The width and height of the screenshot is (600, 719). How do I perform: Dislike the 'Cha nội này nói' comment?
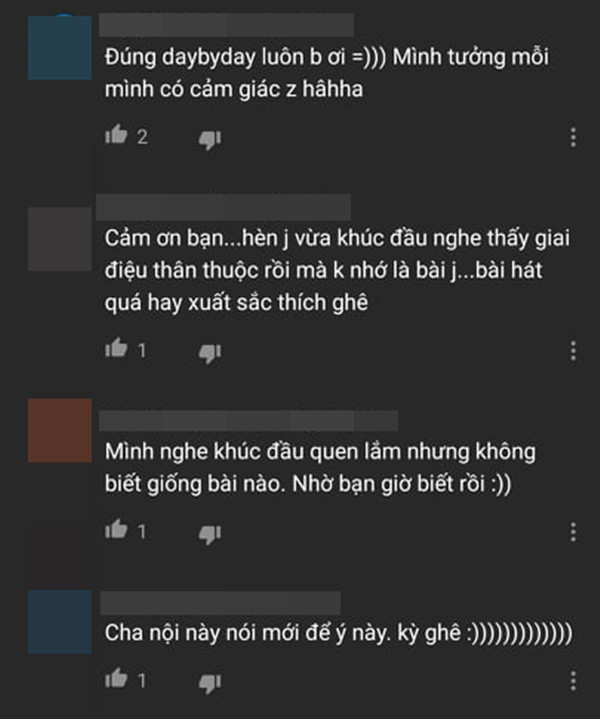[210, 683]
